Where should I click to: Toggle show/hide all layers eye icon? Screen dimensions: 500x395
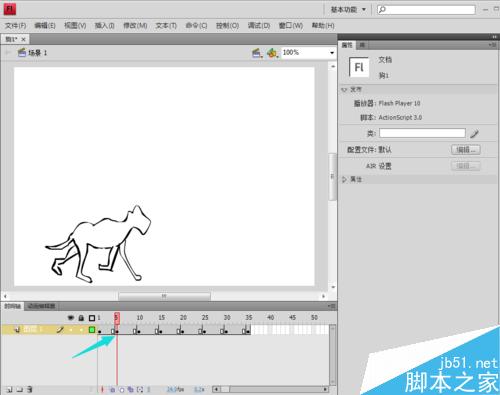tap(70, 318)
